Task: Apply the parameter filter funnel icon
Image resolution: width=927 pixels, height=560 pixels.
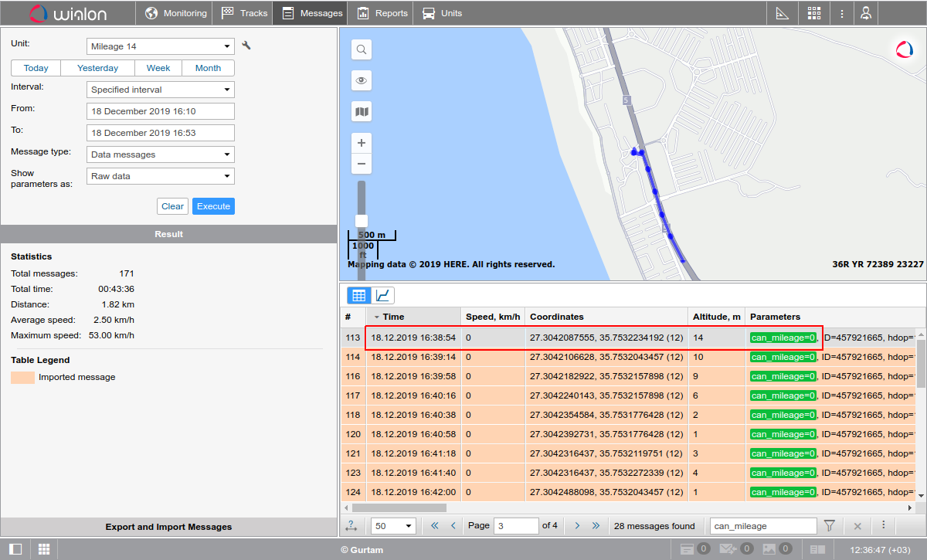Action: 830,526
